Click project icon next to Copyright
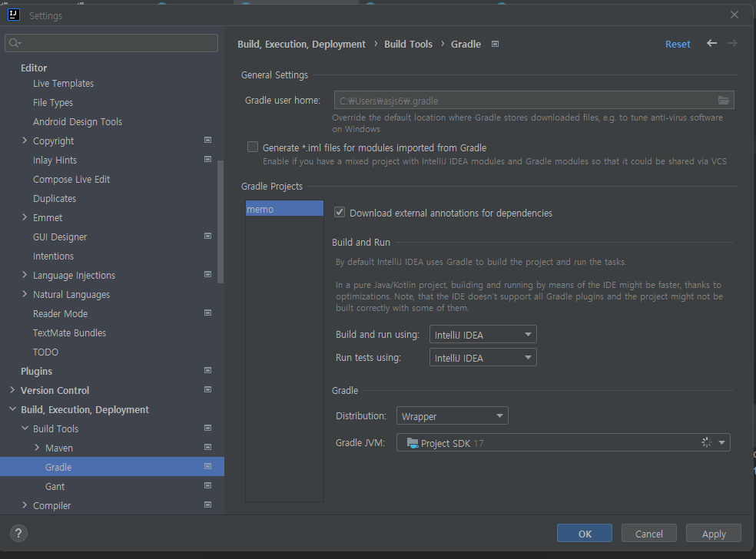 click(207, 140)
